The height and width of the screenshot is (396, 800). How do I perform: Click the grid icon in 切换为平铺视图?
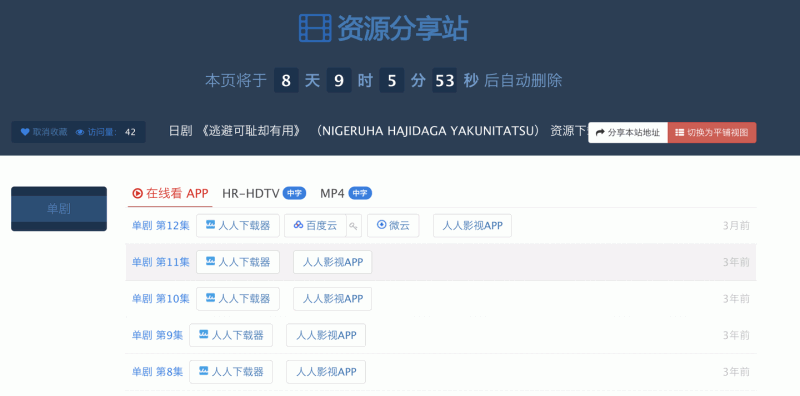pos(680,132)
